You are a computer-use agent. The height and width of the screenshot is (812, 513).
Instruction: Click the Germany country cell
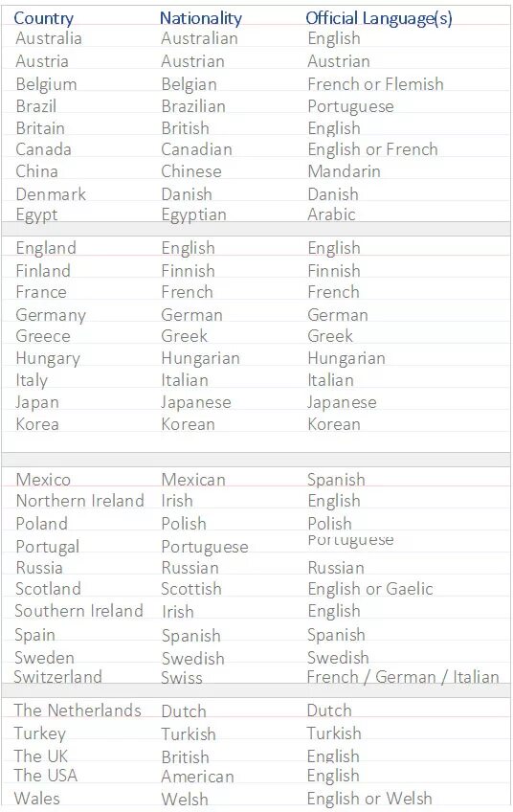click(51, 315)
